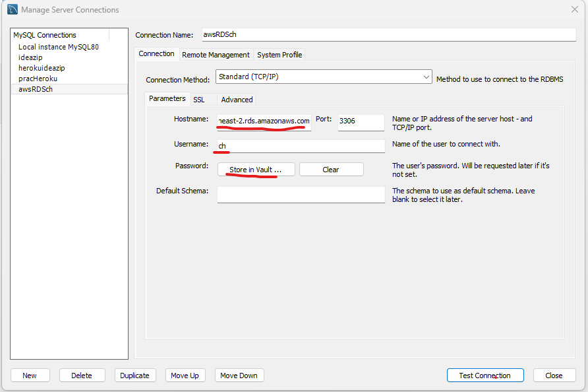Click the Move Up button
Screen dimensions: 588x392
point(185,375)
